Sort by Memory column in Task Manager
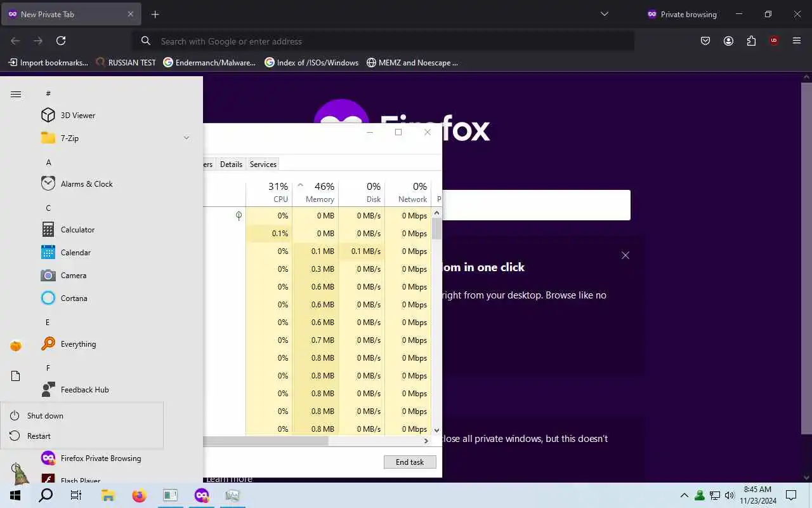The image size is (812, 508). click(x=315, y=192)
